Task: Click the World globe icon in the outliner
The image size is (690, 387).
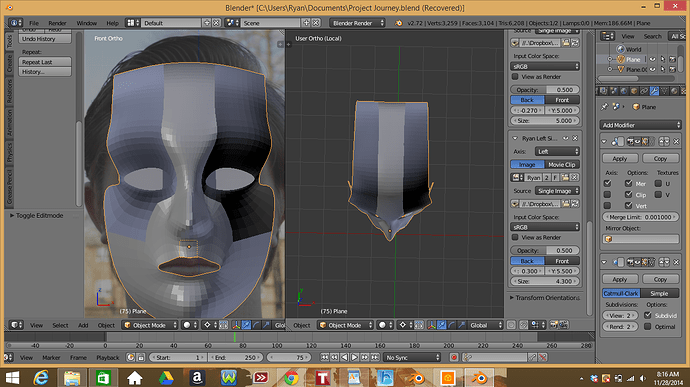Action: click(620, 49)
